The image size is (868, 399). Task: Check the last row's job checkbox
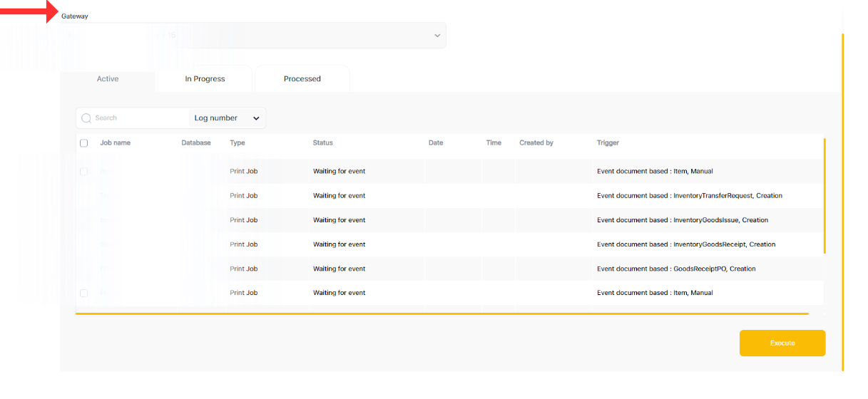point(84,293)
